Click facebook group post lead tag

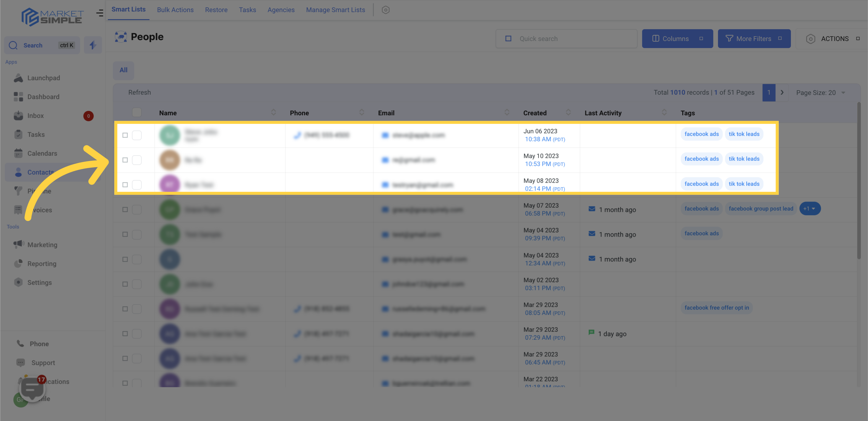click(x=760, y=209)
